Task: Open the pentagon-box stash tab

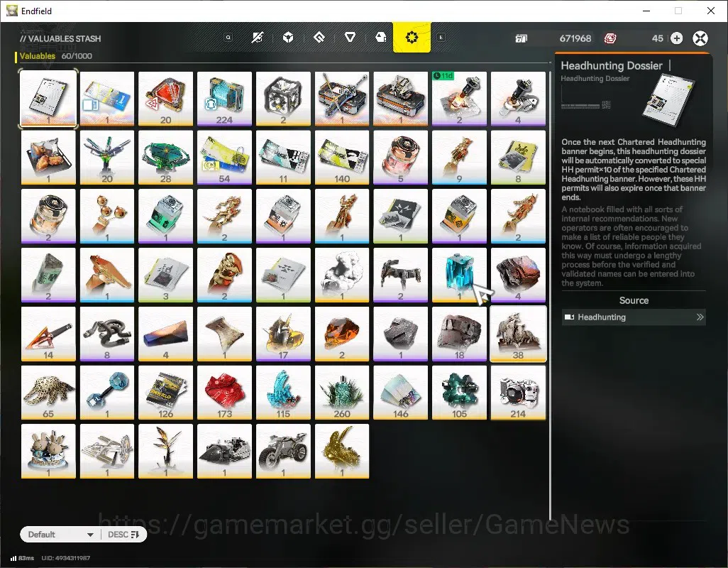Action: pos(381,38)
